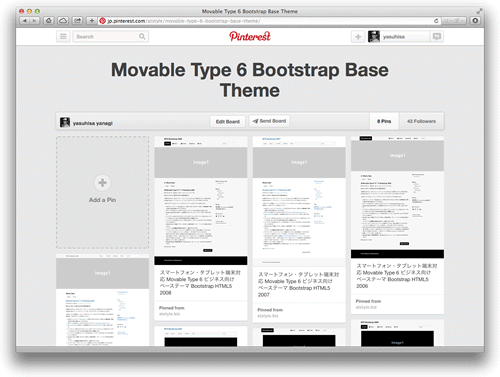Click the board title heading

click(250, 80)
